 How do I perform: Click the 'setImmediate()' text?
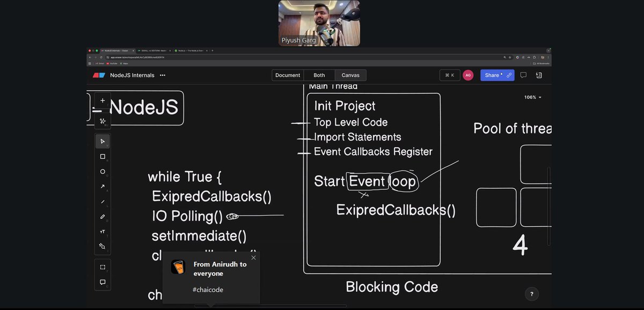pyautogui.click(x=199, y=236)
